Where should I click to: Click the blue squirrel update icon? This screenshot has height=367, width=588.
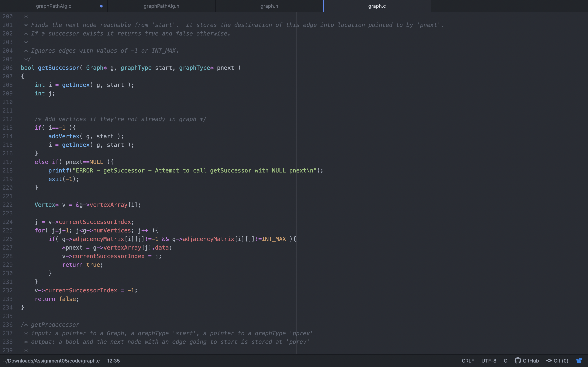579,361
